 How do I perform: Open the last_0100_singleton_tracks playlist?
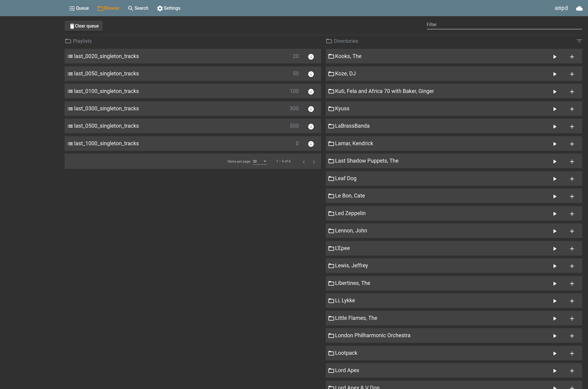point(193,91)
